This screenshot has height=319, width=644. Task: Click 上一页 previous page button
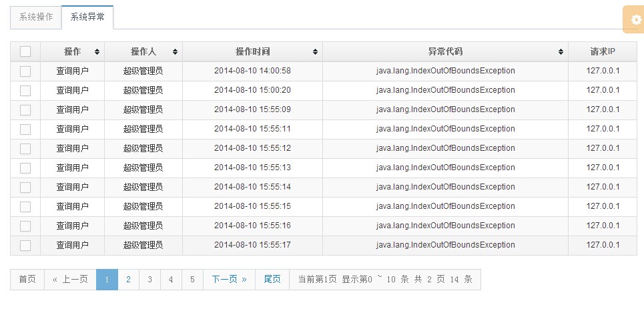pos(70,280)
